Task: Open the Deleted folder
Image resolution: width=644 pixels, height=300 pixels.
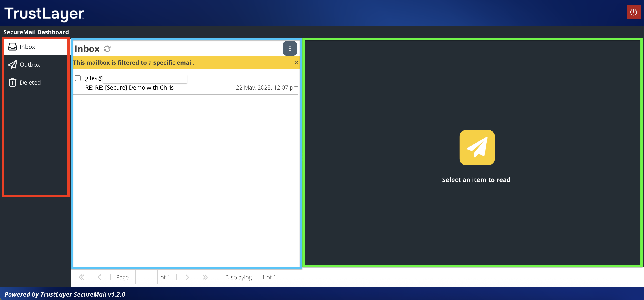Action: pyautogui.click(x=36, y=82)
